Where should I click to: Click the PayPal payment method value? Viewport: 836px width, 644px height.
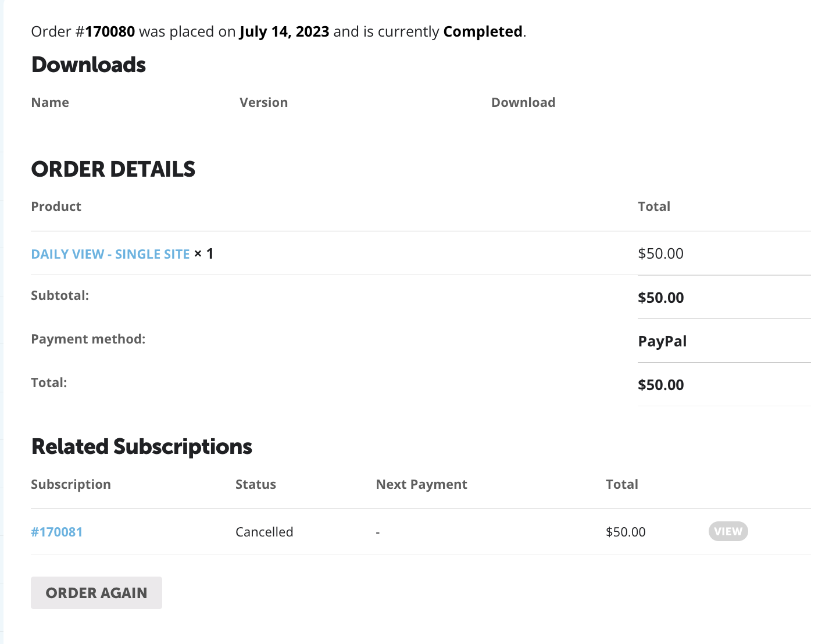coord(662,341)
